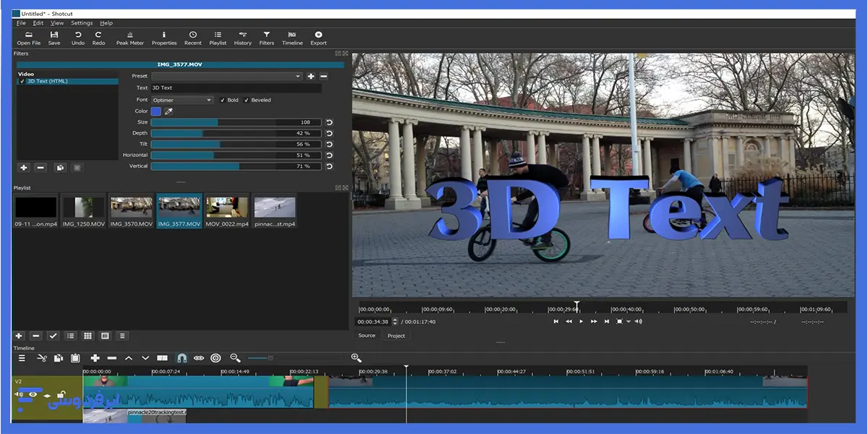Remove the selected filter with the minus button
This screenshot has width=868, height=434.
pyautogui.click(x=41, y=167)
